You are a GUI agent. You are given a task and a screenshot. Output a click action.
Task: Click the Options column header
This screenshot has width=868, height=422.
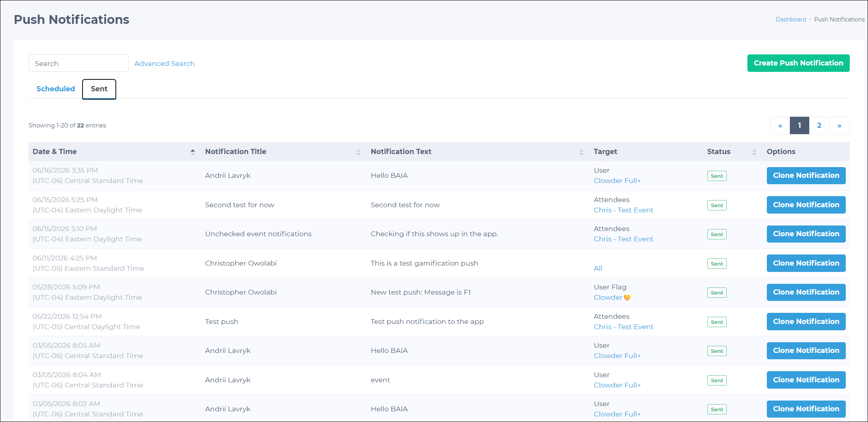click(x=781, y=152)
